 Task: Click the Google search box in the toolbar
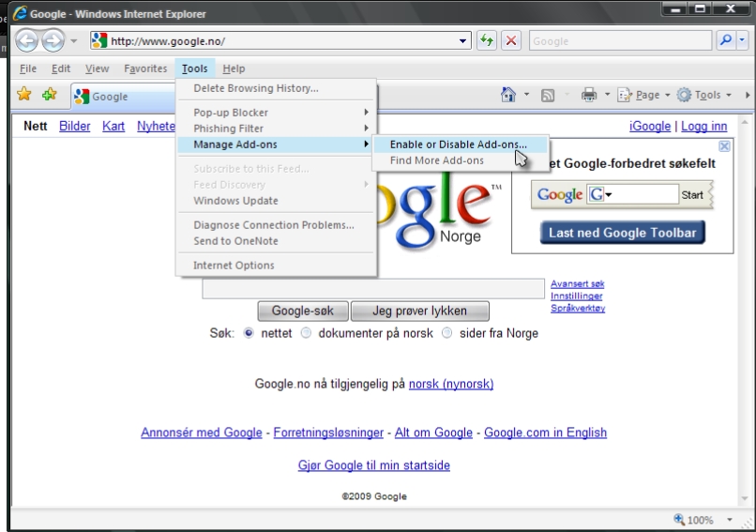[620, 41]
